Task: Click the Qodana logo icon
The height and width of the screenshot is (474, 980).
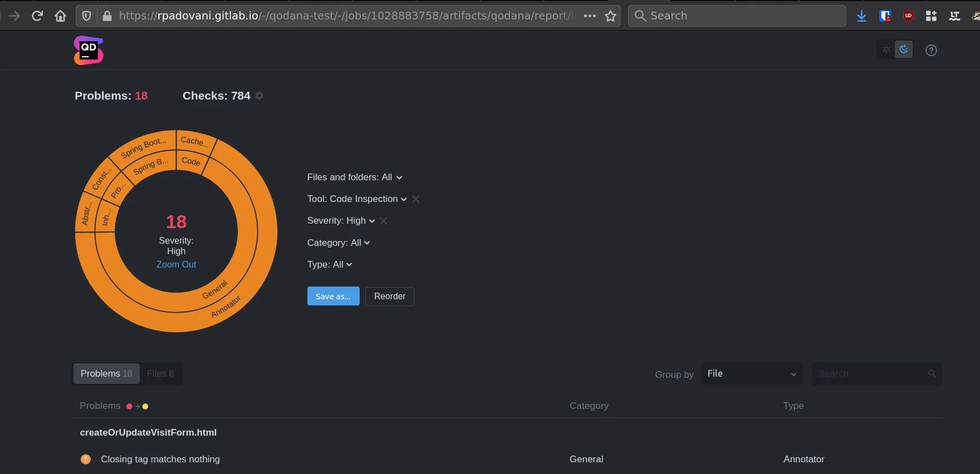Action: pyautogui.click(x=89, y=50)
